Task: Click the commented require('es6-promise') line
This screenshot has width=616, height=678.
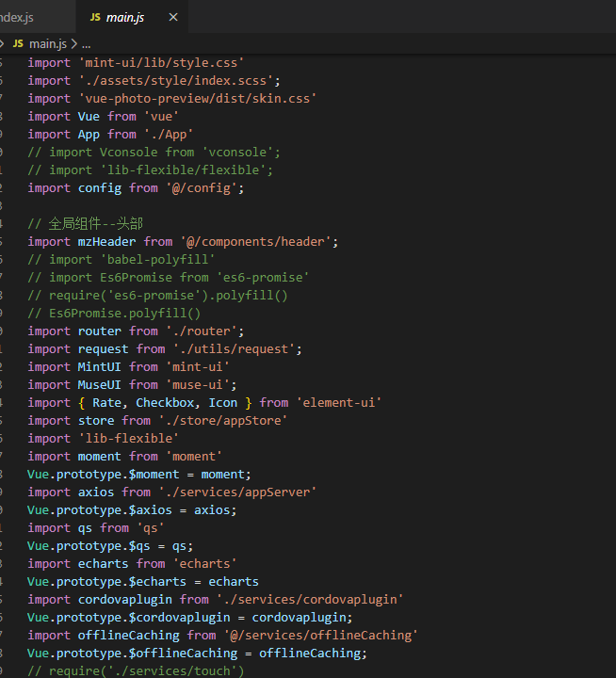Action: 157,296
